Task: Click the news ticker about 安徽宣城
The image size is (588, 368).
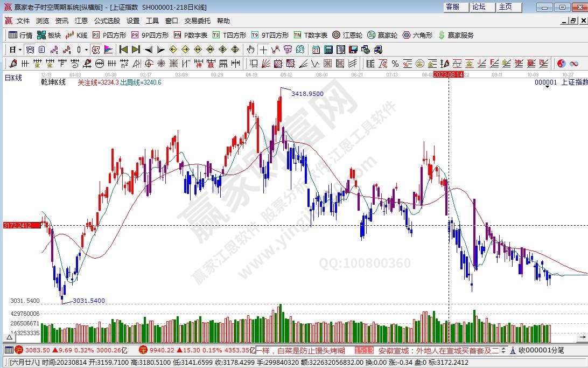Action: [x=439, y=350]
